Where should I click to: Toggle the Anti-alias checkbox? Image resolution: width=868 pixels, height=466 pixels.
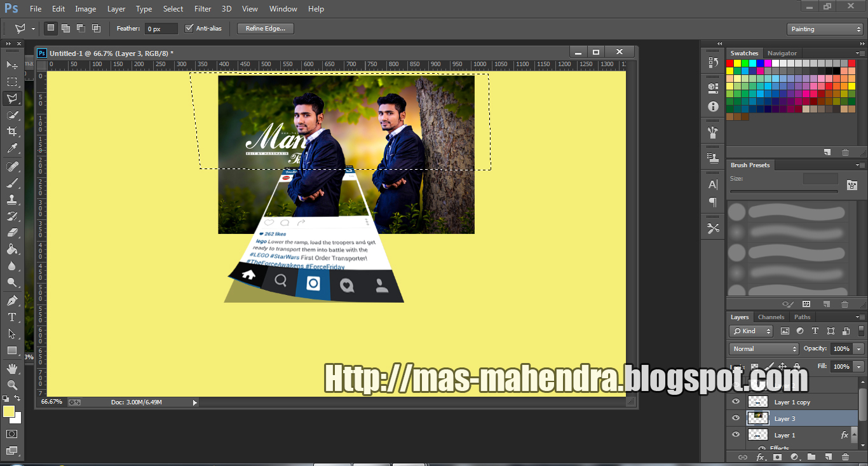pyautogui.click(x=189, y=27)
